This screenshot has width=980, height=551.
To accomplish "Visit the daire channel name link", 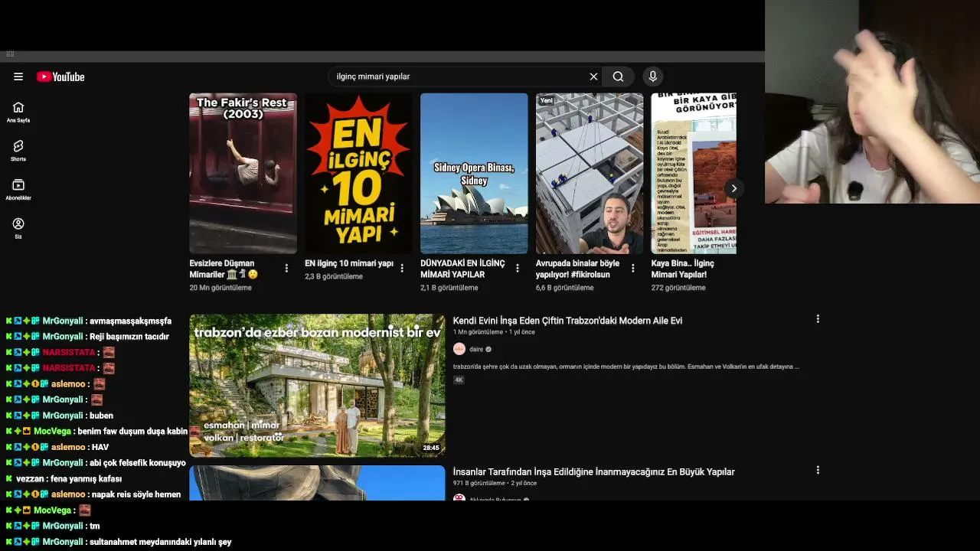I will (x=476, y=349).
